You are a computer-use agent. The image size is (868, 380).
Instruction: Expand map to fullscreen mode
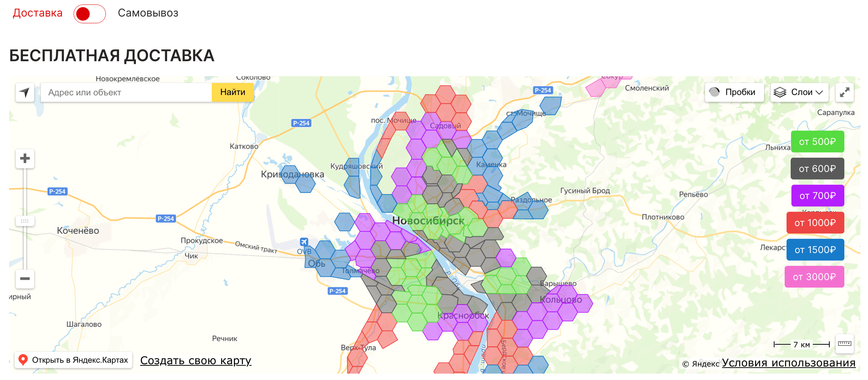point(844,92)
